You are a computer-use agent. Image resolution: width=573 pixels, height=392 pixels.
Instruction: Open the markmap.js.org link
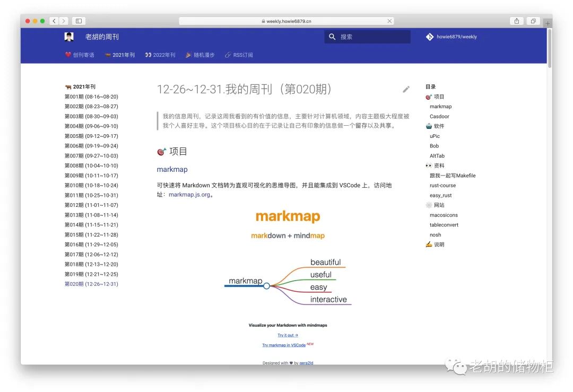click(x=189, y=195)
